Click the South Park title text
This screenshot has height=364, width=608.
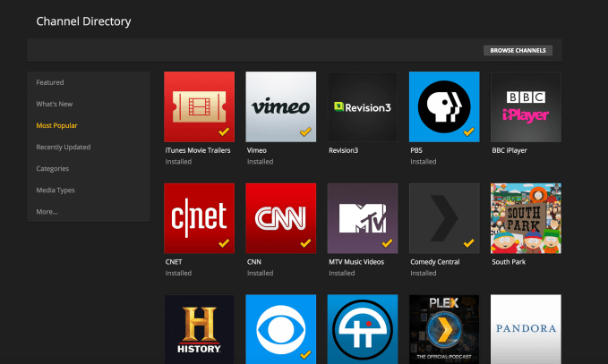(509, 262)
